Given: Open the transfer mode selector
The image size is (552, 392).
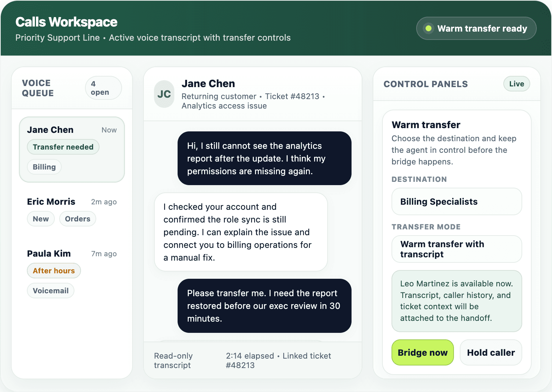Looking at the screenshot, I should pos(456,249).
